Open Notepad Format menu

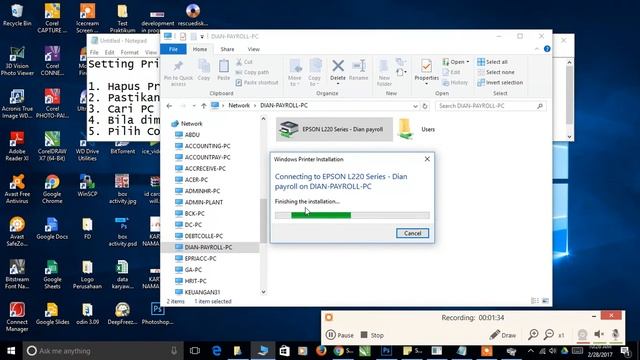click(x=129, y=52)
